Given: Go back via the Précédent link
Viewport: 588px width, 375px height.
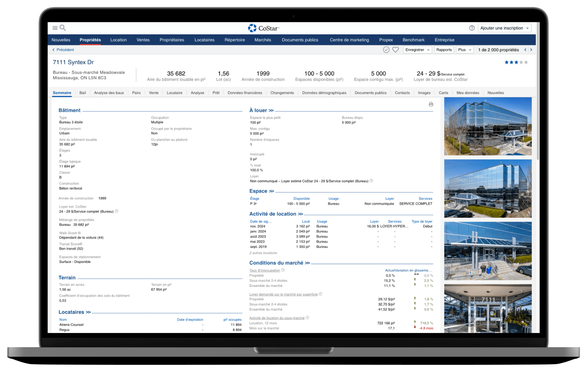Looking at the screenshot, I should [63, 50].
